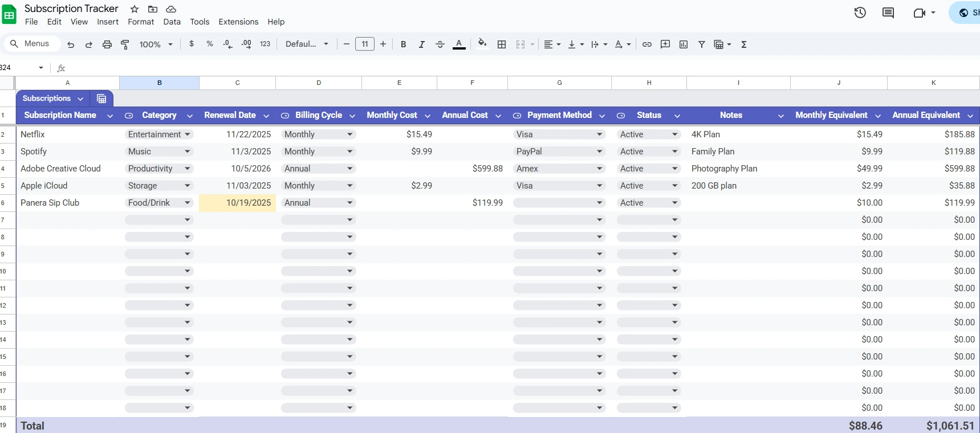Click the Menus search box
Image resolution: width=980 pixels, height=433 pixels.
[x=32, y=44]
